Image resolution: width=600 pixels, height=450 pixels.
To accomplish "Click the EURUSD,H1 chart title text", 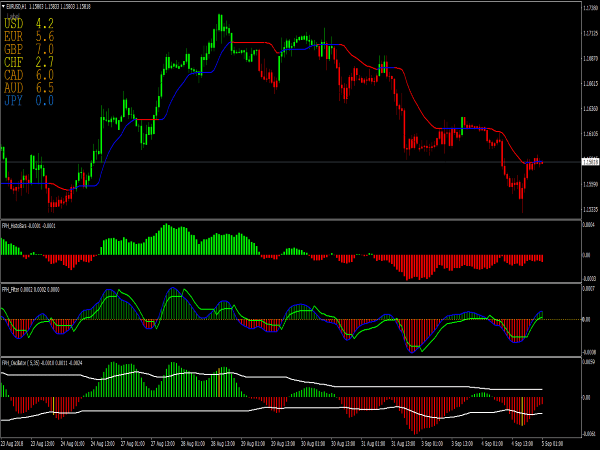I will tap(16, 7).
